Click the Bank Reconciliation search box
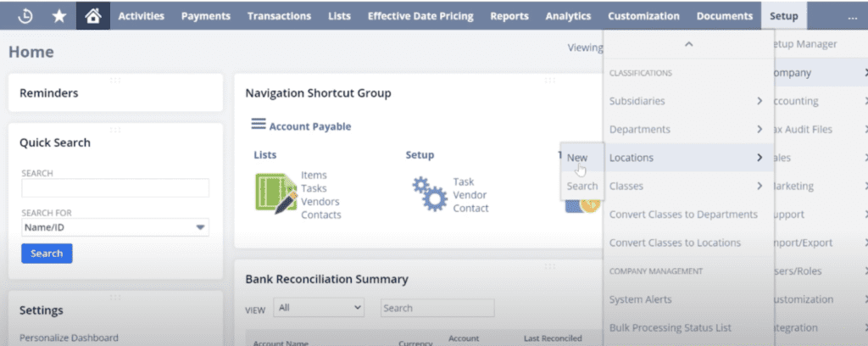868x346 pixels. (x=437, y=308)
